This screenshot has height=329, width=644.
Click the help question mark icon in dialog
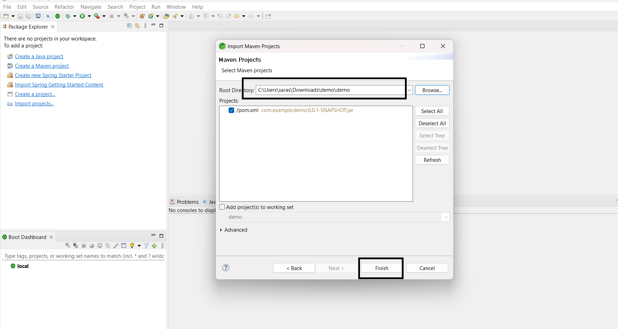click(226, 268)
